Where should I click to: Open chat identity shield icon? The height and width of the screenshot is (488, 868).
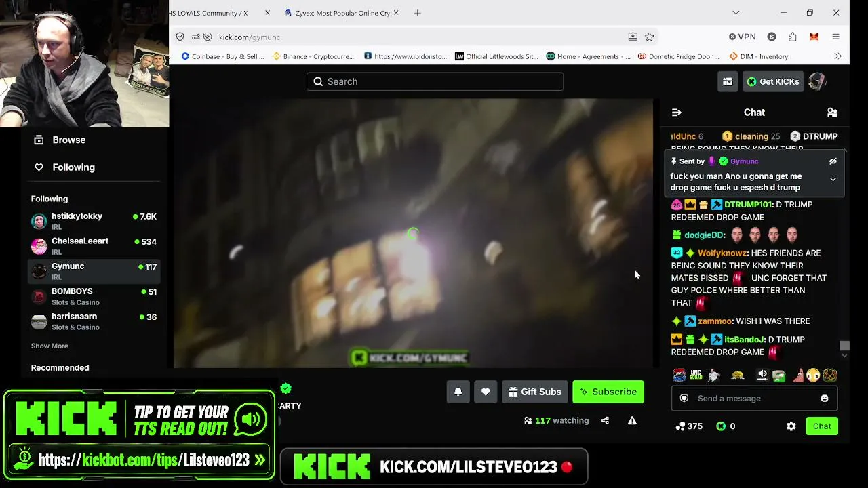coord(684,399)
